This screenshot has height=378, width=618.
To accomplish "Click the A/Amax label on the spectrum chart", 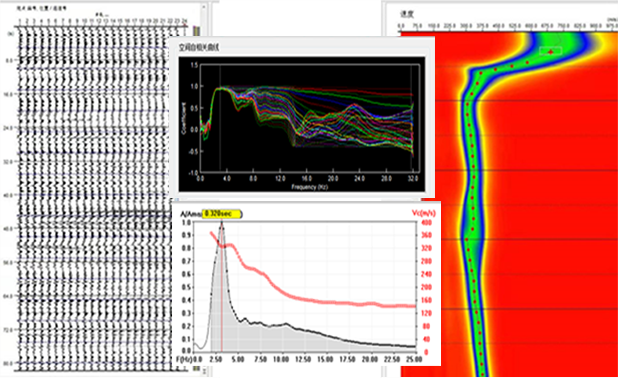I will click(x=190, y=214).
